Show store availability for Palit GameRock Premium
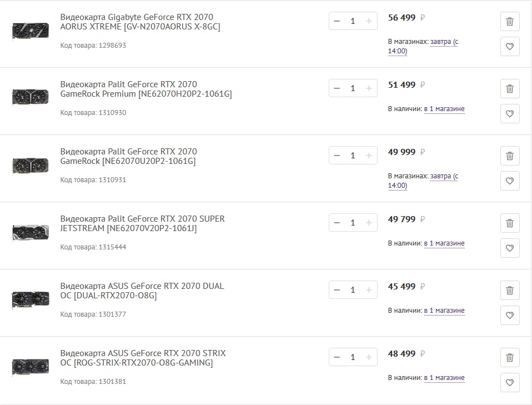This screenshot has width=532, height=405. point(444,109)
